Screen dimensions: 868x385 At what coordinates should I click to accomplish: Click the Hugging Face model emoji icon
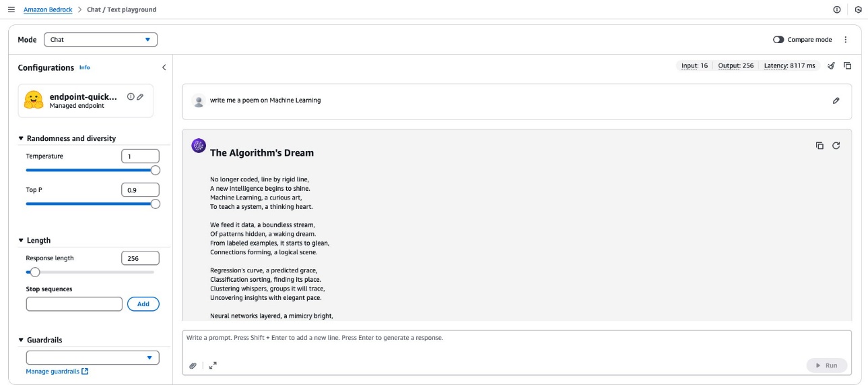pyautogui.click(x=34, y=100)
